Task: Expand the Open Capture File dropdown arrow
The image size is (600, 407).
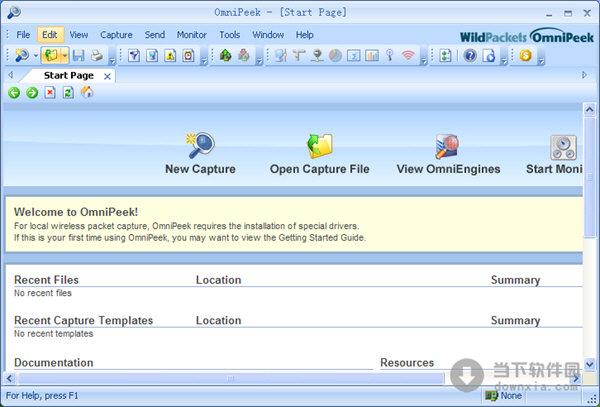Action: pos(65,56)
